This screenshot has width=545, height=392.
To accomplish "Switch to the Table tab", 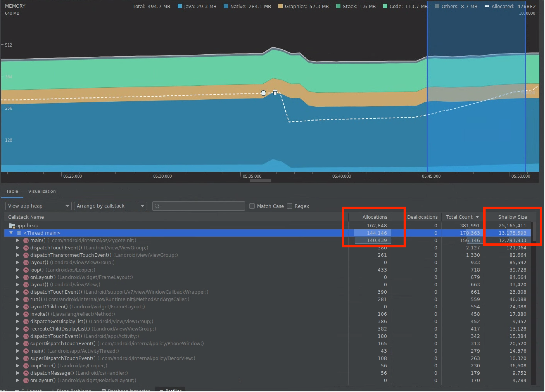I will pyautogui.click(x=12, y=191).
